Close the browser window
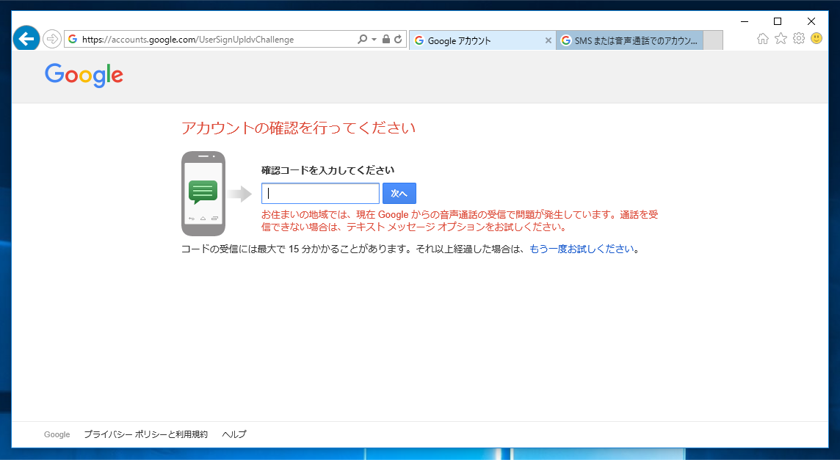 pyautogui.click(x=811, y=21)
